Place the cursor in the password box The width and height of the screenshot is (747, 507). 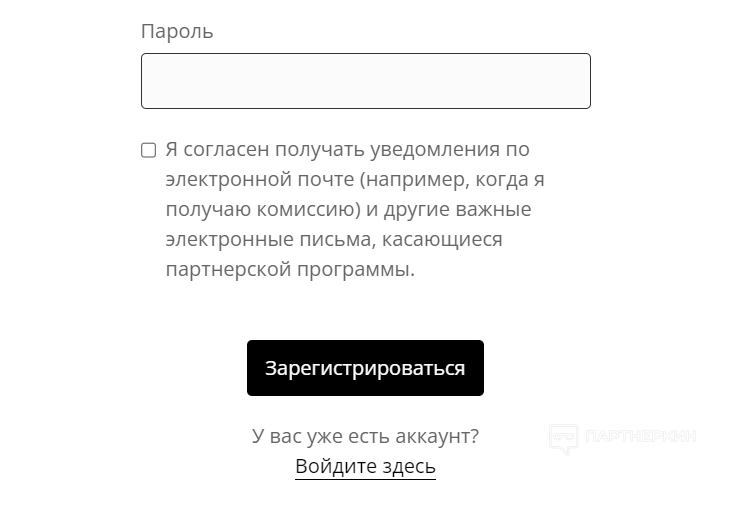click(x=366, y=81)
